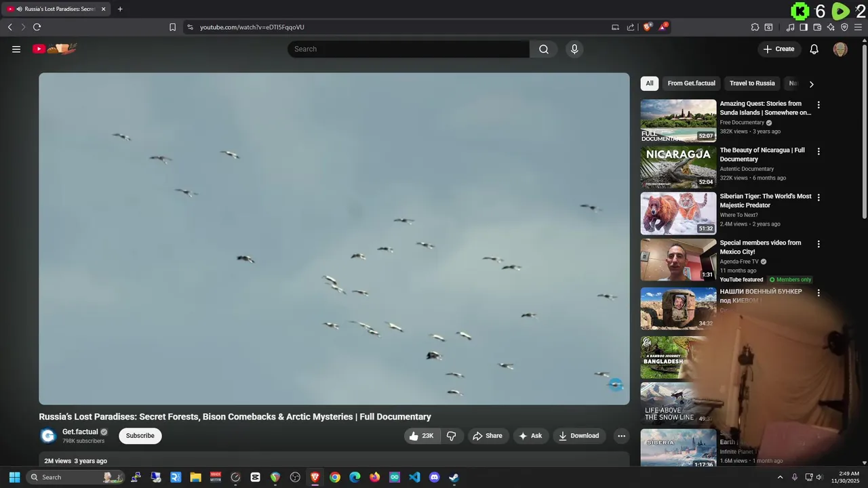Viewport: 868px width, 488px height.
Task: Open more actions menu beside Download
Action: coord(621,436)
